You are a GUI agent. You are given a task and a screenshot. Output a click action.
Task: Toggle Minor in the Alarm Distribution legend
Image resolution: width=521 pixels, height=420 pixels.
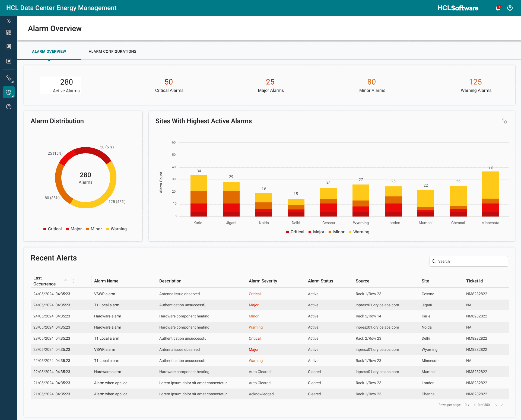[94, 229]
